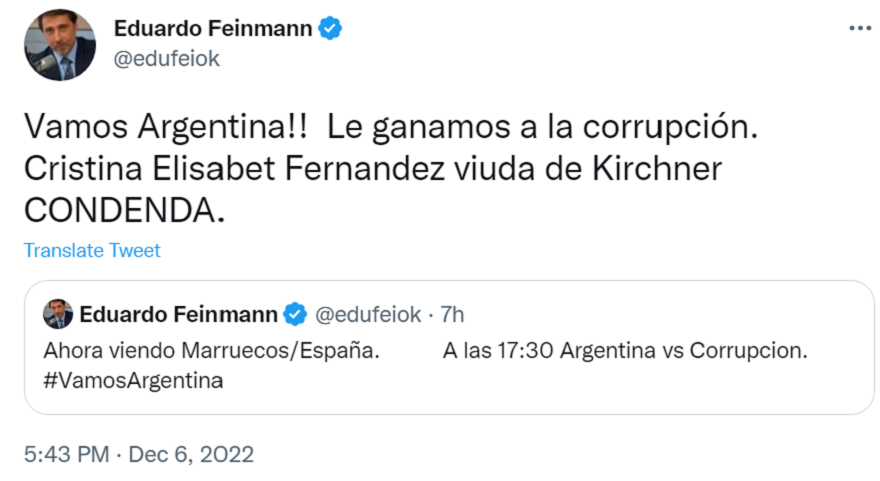This screenshot has width=880, height=481.
Task: Click the word CONDENDA in the tweet
Action: (118, 209)
